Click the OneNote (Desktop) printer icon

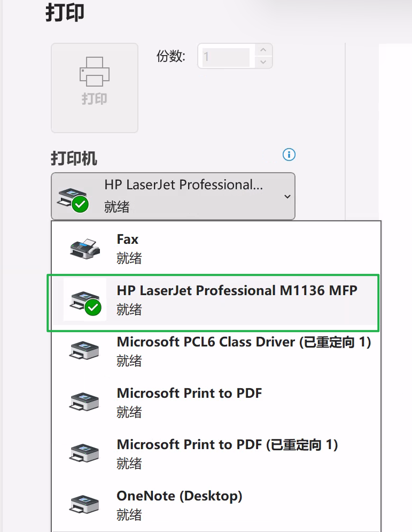click(85, 505)
